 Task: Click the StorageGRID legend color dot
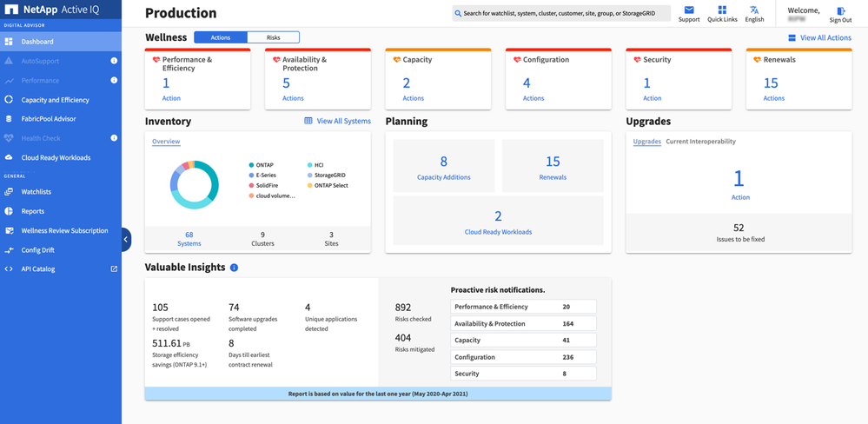point(310,175)
